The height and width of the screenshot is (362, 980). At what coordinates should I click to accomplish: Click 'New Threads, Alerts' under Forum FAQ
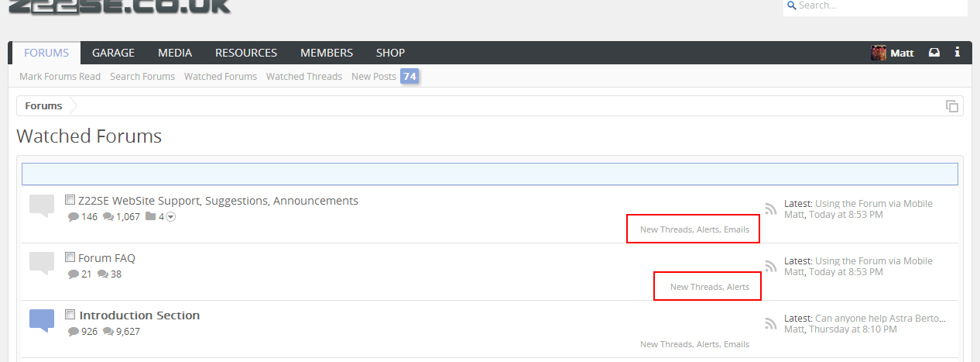click(x=710, y=287)
